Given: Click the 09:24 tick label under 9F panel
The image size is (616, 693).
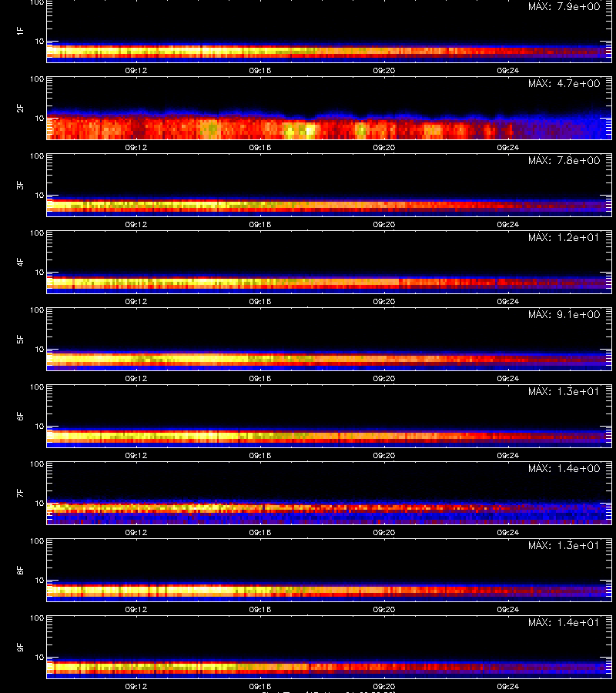Looking at the screenshot, I should tap(508, 686).
